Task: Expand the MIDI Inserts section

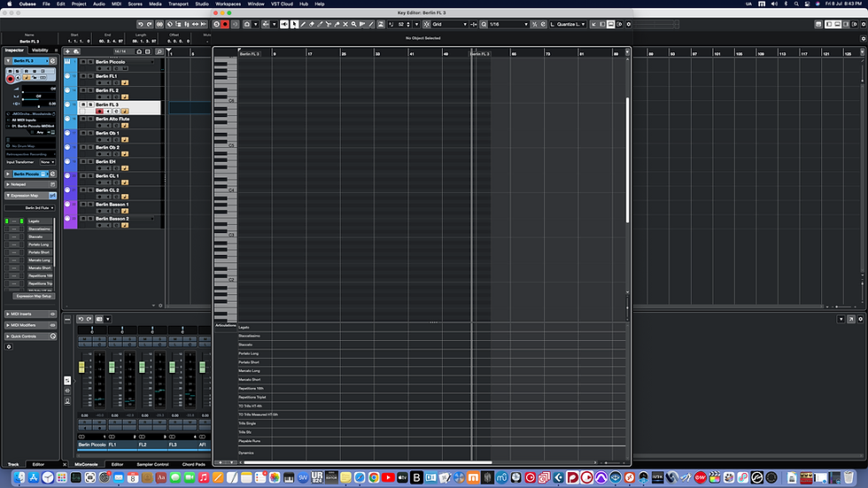Action: (8, 314)
